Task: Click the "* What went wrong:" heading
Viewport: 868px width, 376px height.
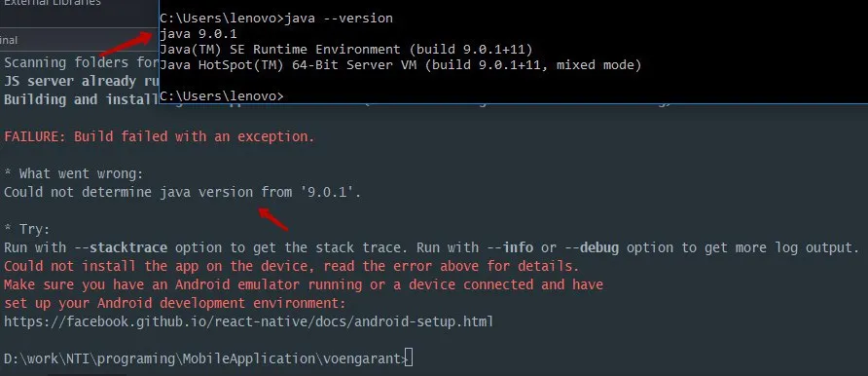Action: click(74, 174)
